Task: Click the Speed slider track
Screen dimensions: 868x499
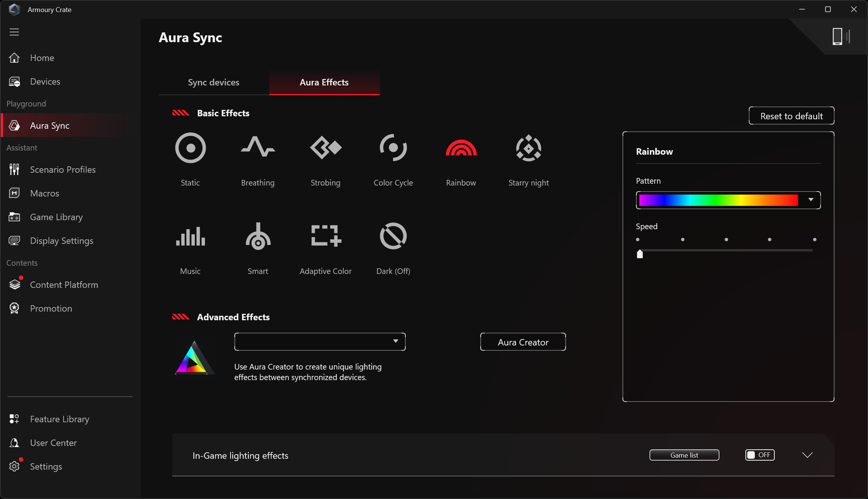Action: [x=726, y=250]
